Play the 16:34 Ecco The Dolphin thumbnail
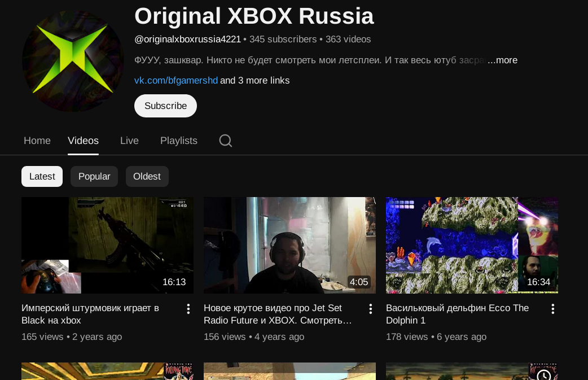588x380 pixels. point(472,245)
